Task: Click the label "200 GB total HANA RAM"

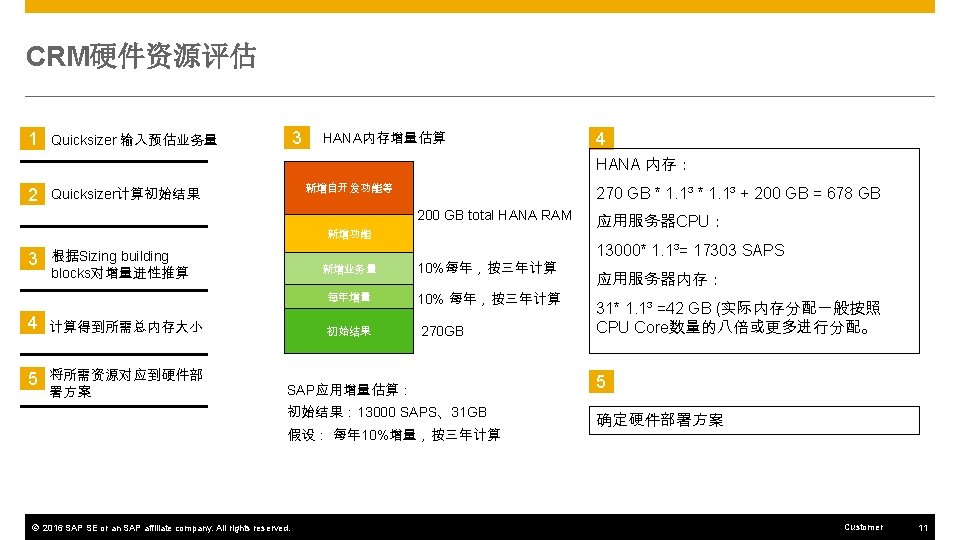Action: [495, 216]
